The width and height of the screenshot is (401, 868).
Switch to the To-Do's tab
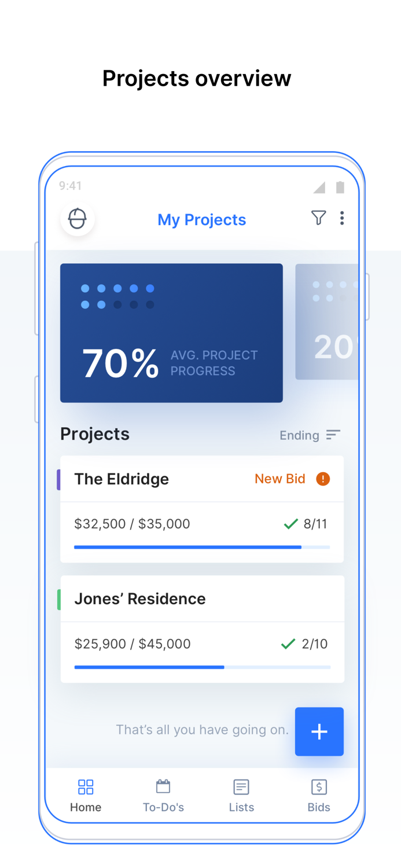pyautogui.click(x=163, y=795)
